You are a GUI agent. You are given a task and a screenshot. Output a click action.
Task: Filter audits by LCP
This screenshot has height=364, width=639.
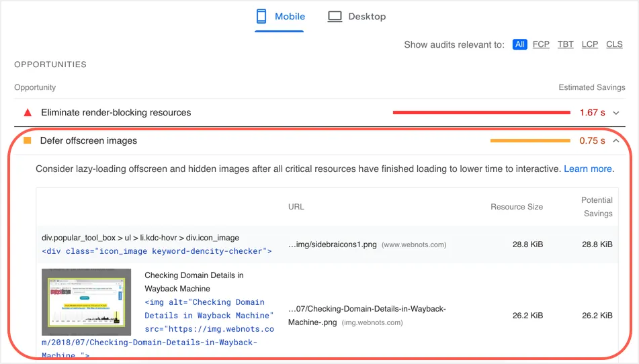(x=590, y=44)
